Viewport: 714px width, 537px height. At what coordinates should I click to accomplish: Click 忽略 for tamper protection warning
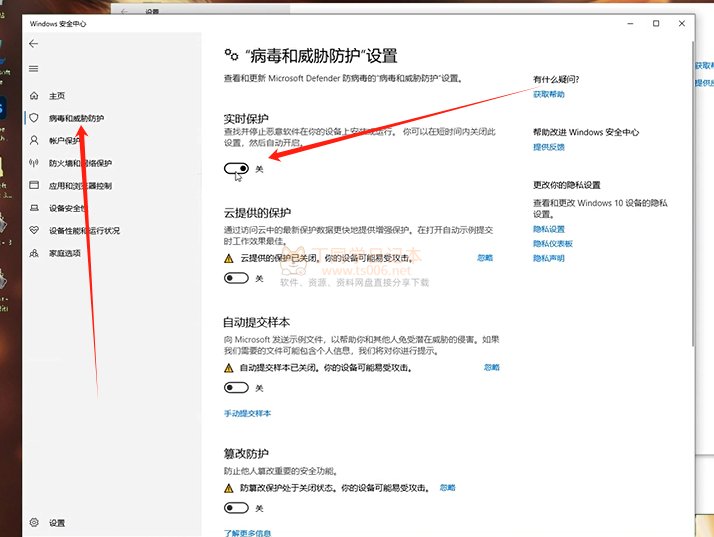click(x=448, y=487)
